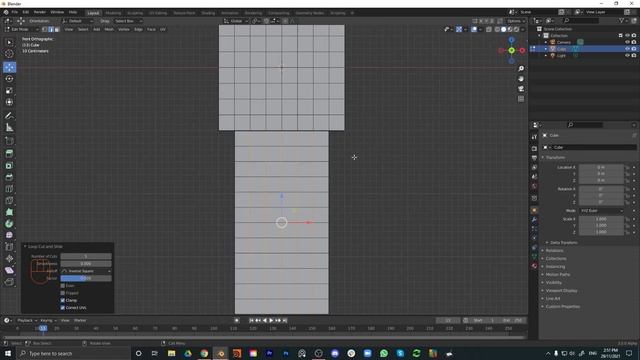Toggle the Even checkbox
This screenshot has width=640, height=360.
pyautogui.click(x=63, y=286)
